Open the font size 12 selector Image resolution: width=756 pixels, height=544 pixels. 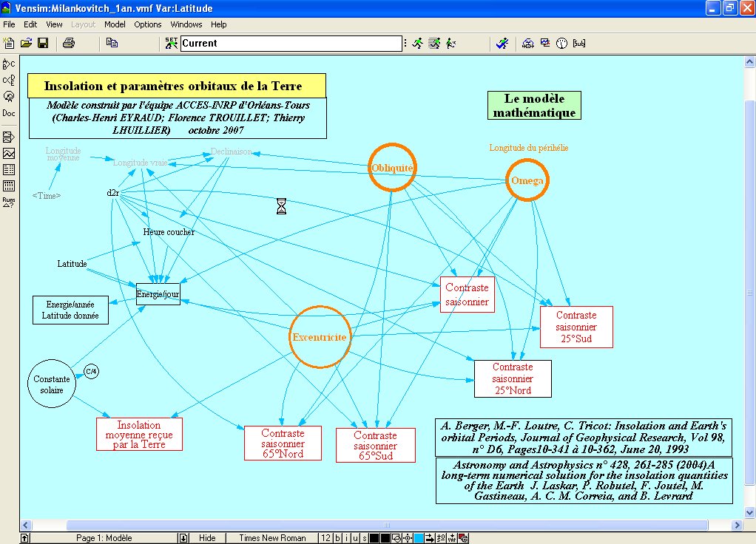tap(325, 538)
